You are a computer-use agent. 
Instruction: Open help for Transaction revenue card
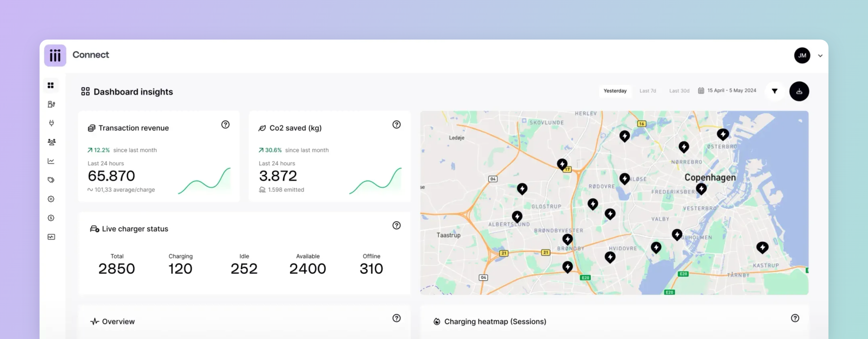(x=226, y=124)
